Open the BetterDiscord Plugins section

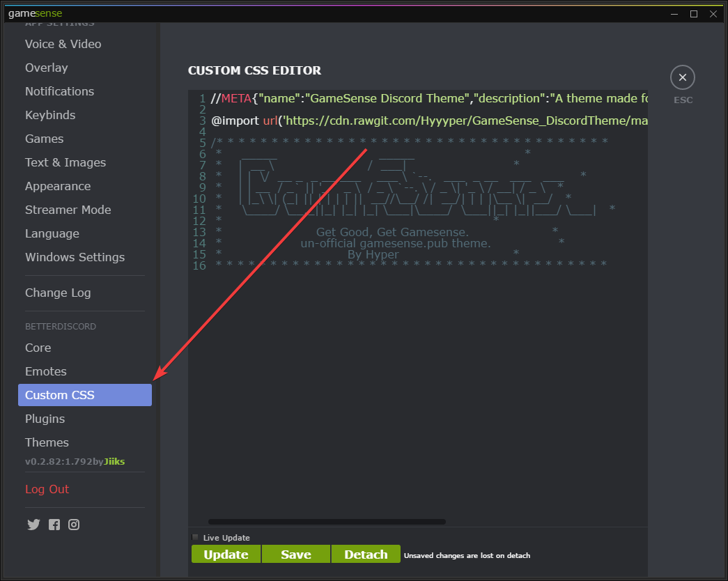(45, 419)
